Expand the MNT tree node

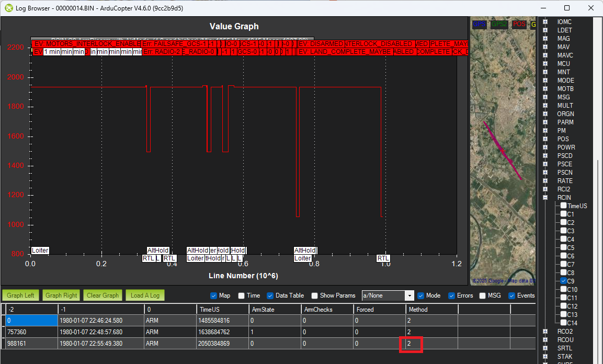coord(545,72)
